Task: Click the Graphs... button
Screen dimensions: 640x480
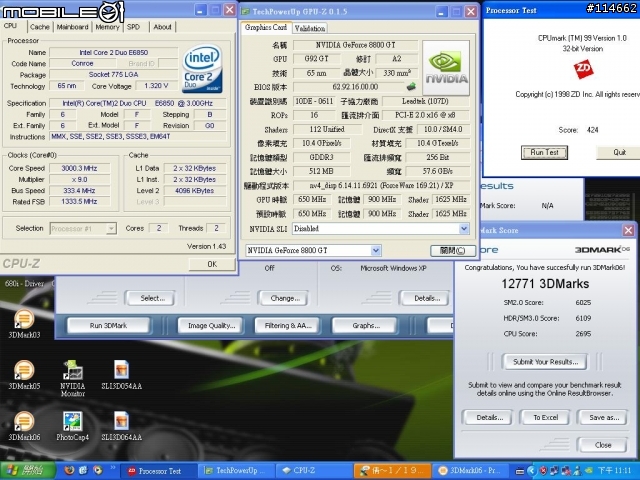Action: [364, 326]
